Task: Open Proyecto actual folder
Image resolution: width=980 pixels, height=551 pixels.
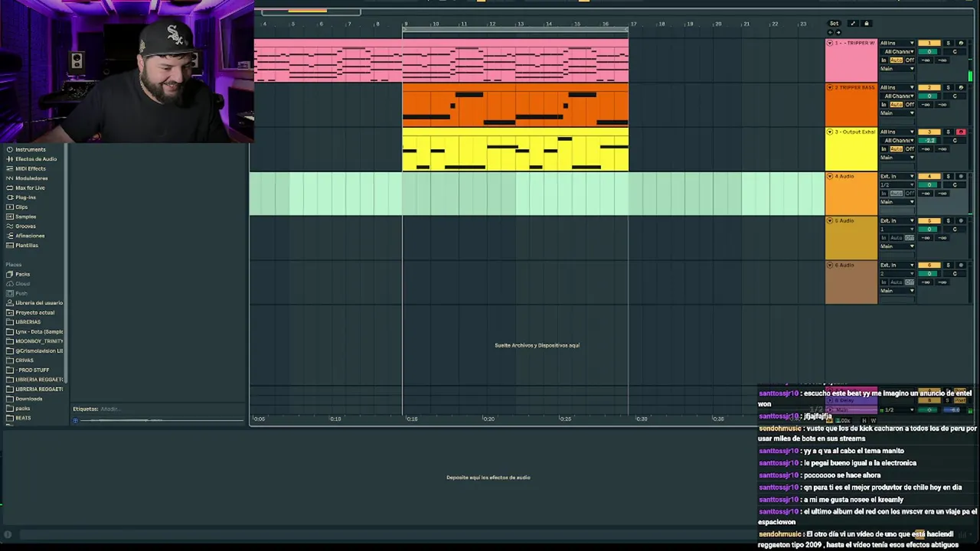Action: point(34,312)
